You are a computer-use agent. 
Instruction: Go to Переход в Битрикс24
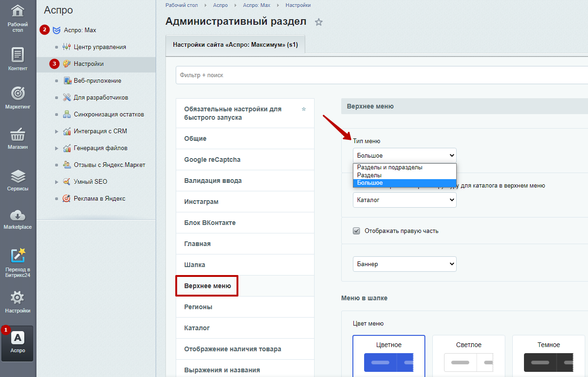pos(18,263)
